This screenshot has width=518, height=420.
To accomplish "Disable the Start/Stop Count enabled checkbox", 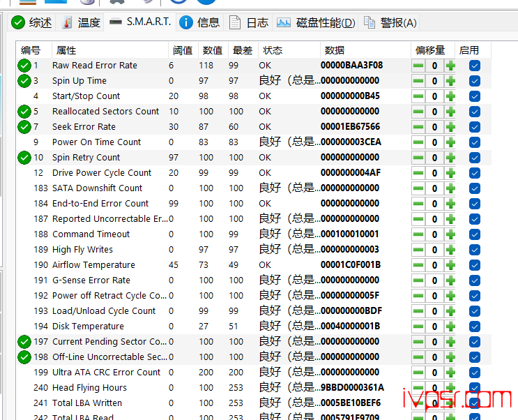I will pyautogui.click(x=475, y=96).
